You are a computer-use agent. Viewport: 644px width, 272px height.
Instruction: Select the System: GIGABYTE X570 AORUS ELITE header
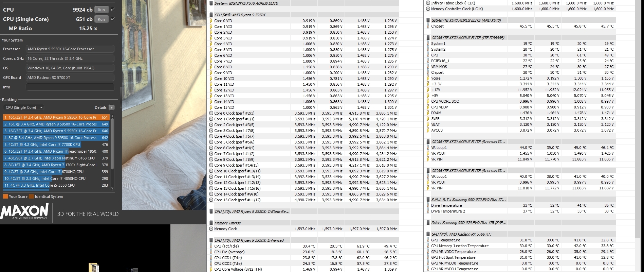point(246,3)
